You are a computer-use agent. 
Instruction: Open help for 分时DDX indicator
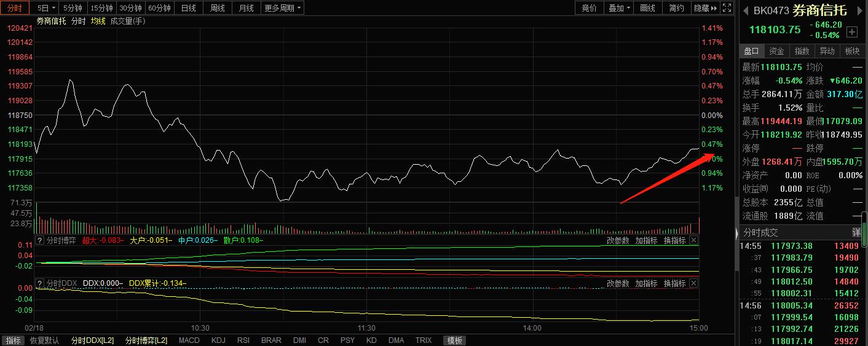pyautogui.click(x=40, y=283)
